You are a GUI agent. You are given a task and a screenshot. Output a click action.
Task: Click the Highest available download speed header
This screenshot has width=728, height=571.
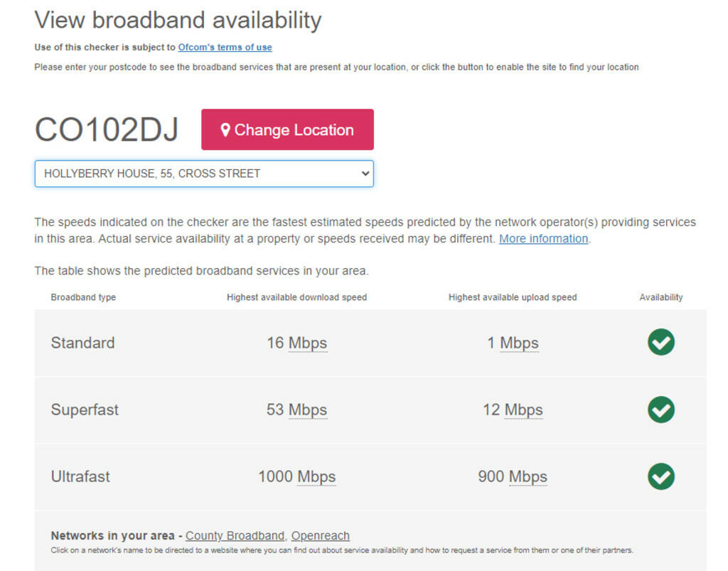(x=296, y=297)
